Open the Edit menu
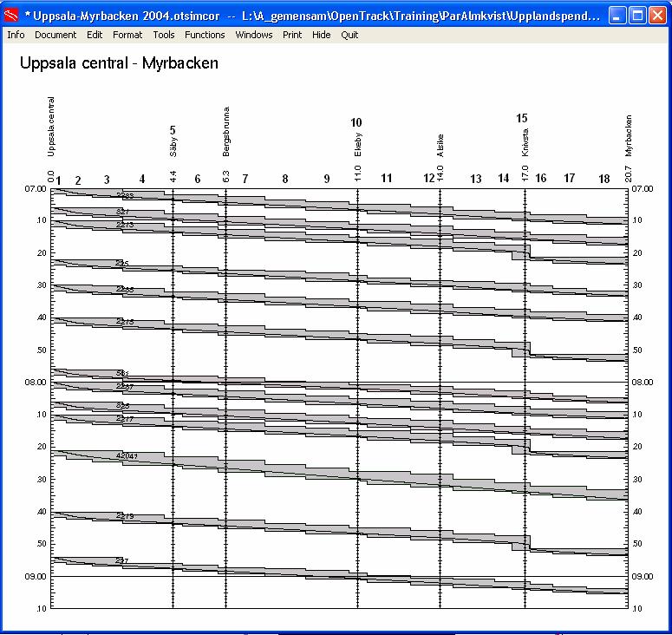672x635 pixels. coord(95,35)
